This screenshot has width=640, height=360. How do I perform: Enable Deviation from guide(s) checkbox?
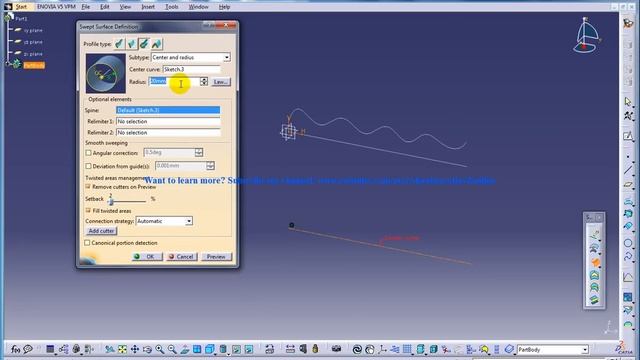tap(88, 166)
